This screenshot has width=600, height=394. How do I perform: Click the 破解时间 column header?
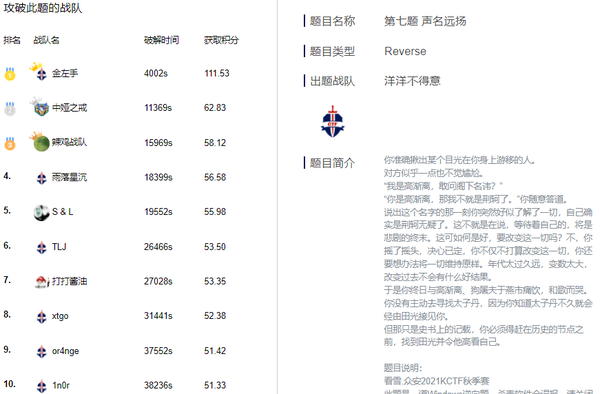point(161,40)
